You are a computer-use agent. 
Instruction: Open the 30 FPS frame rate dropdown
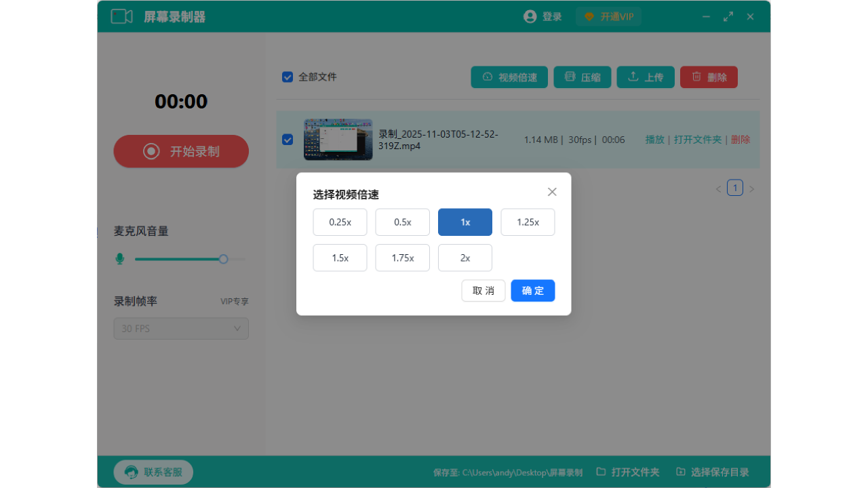[x=180, y=328]
